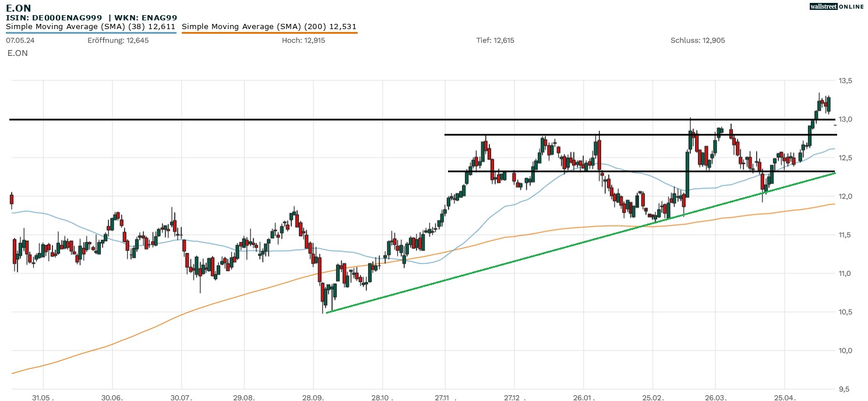Click the blue SMA 38 legend line
The image size is (868, 401).
point(90,33)
